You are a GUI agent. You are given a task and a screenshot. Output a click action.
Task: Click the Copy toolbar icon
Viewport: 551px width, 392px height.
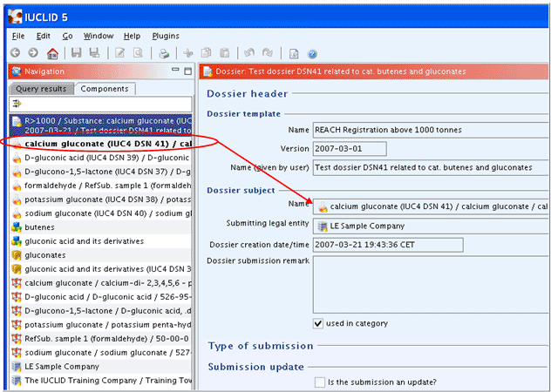click(206, 53)
